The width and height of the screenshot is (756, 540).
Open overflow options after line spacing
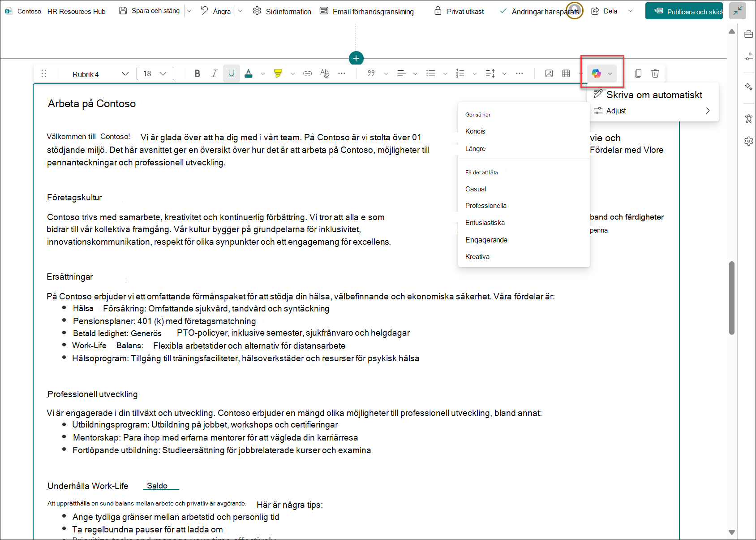520,73
